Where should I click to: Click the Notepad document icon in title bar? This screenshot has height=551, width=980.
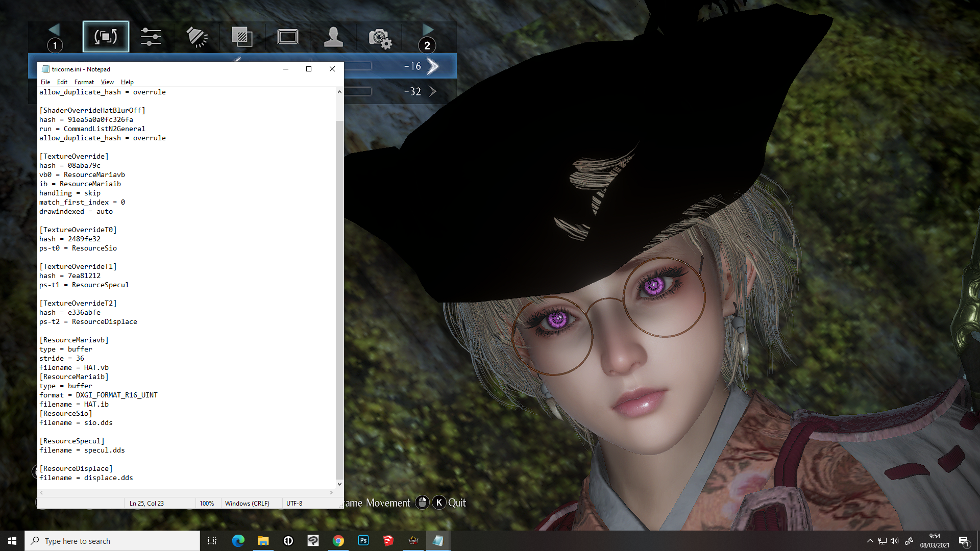point(45,69)
